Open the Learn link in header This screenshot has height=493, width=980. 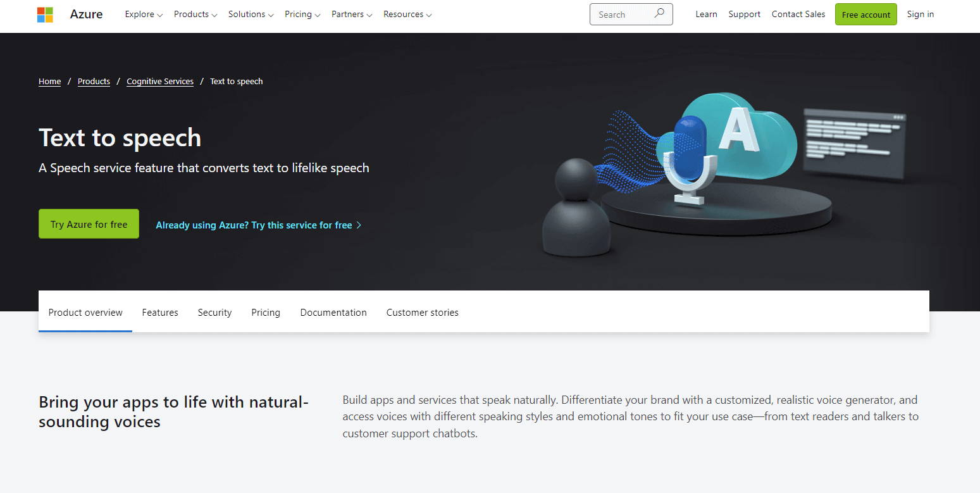point(706,14)
